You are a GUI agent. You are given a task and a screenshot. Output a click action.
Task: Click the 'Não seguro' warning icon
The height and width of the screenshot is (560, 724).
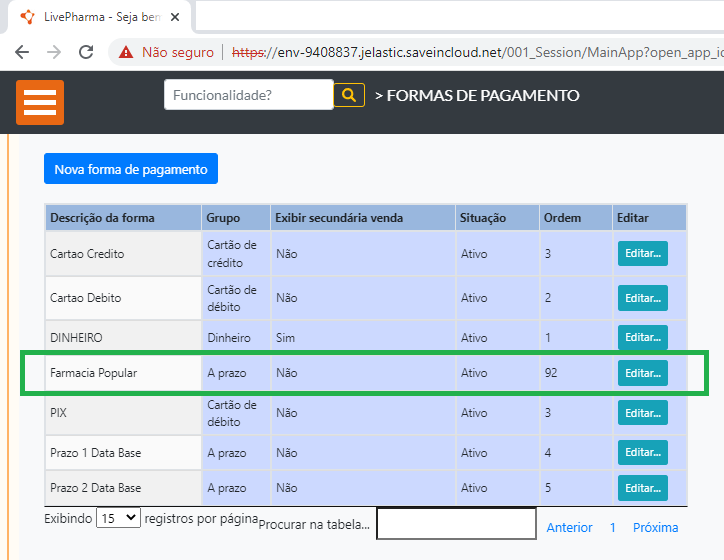click(x=126, y=52)
